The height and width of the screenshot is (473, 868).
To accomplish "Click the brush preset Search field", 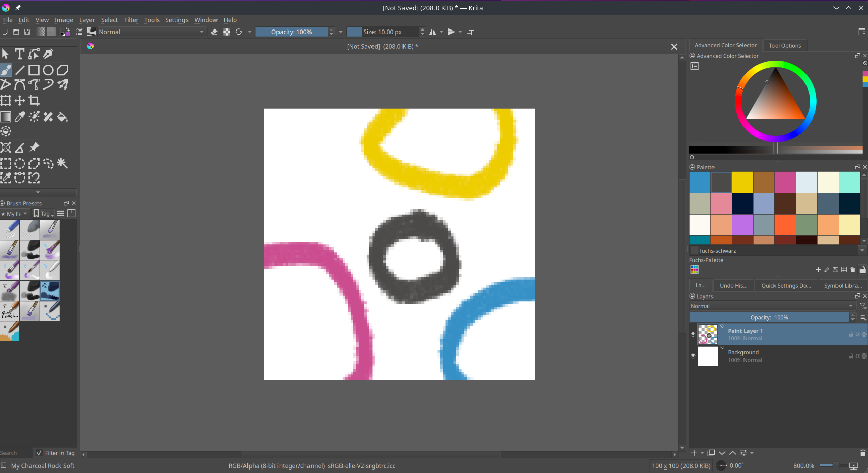I will pyautogui.click(x=16, y=453).
